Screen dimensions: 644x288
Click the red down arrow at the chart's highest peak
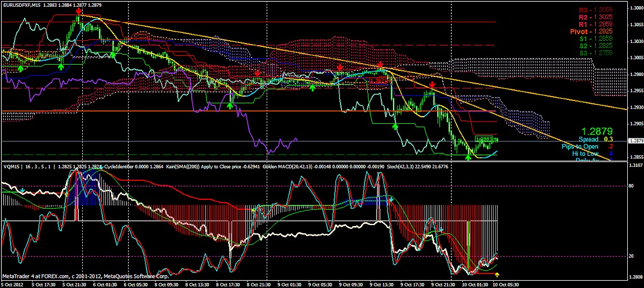click(79, 11)
